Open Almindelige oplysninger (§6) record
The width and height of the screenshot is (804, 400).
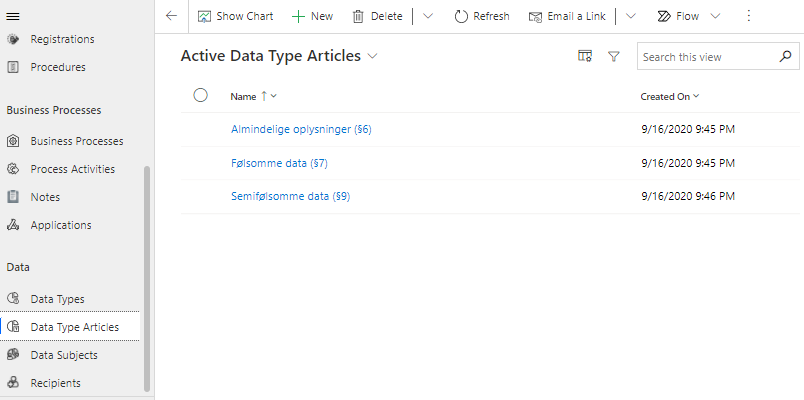click(301, 129)
